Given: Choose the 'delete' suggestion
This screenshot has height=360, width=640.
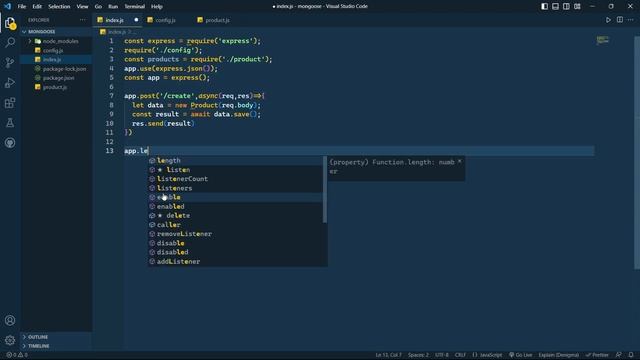Looking at the screenshot, I should (x=236, y=216).
